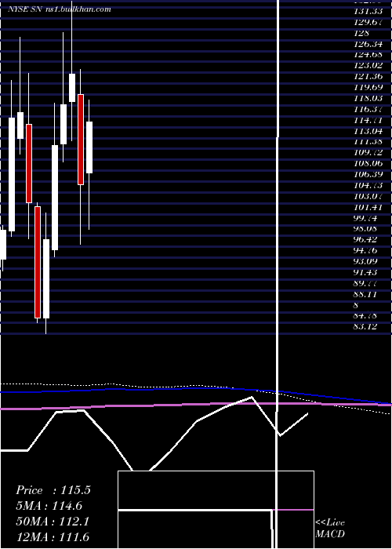The image size is (392, 549).
Task: Click the longest red candlestick bottoming near 85
Action: coord(38,262)
